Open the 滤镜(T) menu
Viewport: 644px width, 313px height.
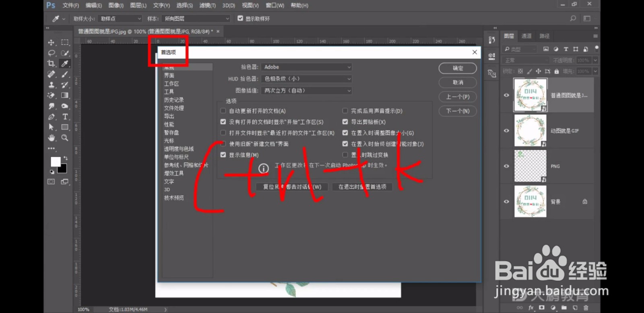point(208,5)
